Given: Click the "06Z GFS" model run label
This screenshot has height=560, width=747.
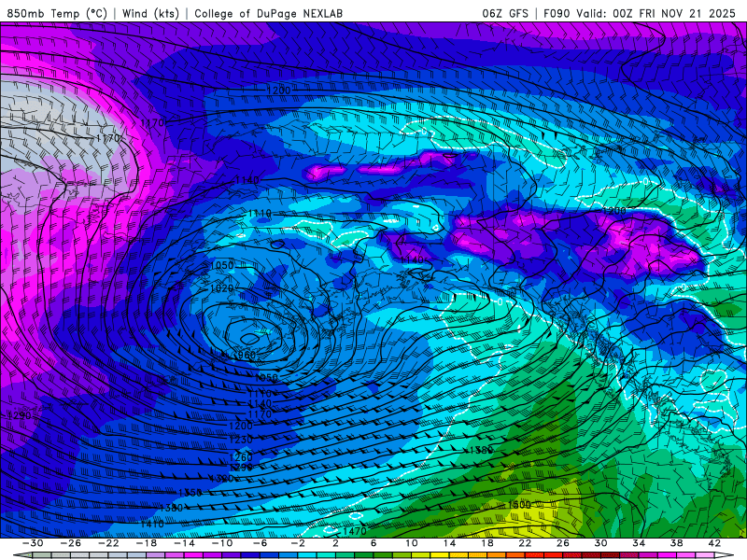Looking at the screenshot, I should [505, 13].
